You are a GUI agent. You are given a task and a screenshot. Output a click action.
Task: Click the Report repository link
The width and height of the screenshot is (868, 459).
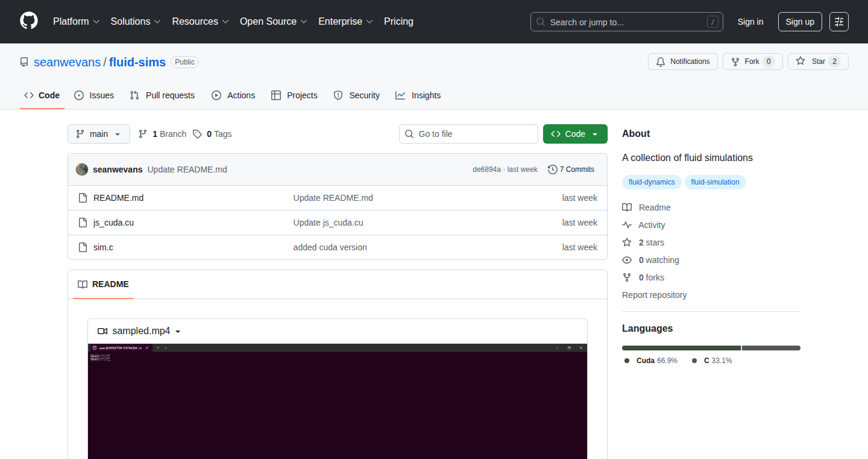point(654,295)
